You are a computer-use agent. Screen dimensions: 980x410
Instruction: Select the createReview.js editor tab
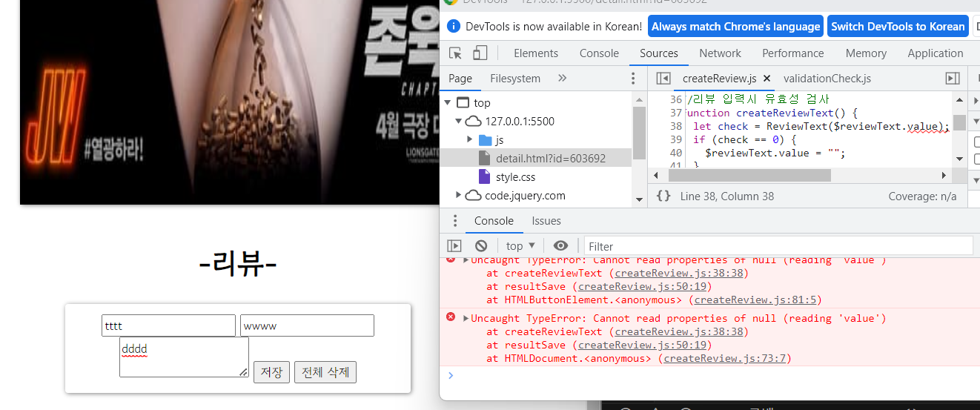click(719, 79)
